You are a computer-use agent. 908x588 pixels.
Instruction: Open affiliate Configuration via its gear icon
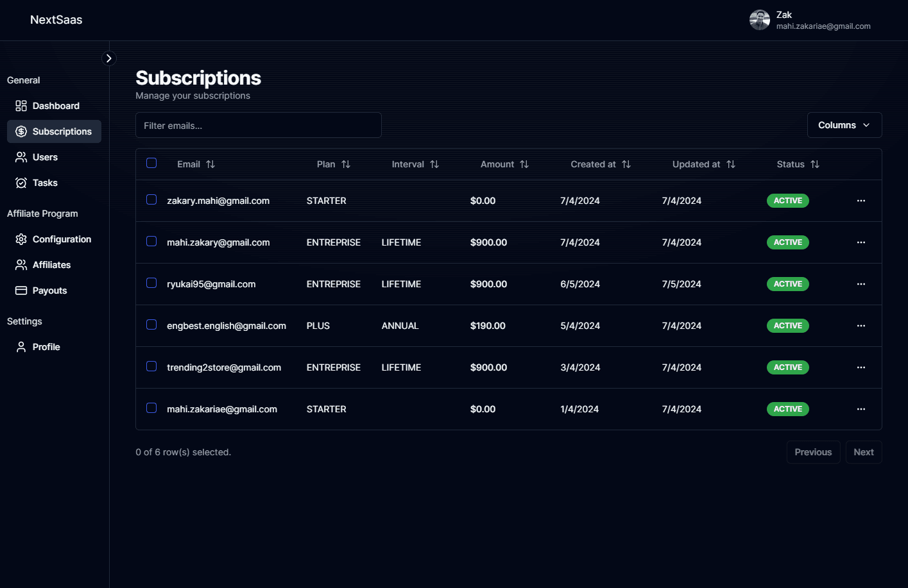21,239
